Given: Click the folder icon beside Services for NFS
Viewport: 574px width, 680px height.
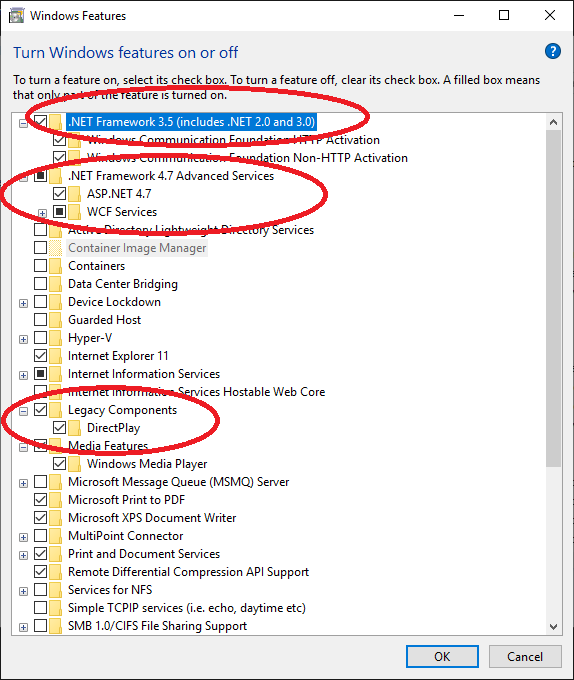Looking at the screenshot, I should 55,590.
